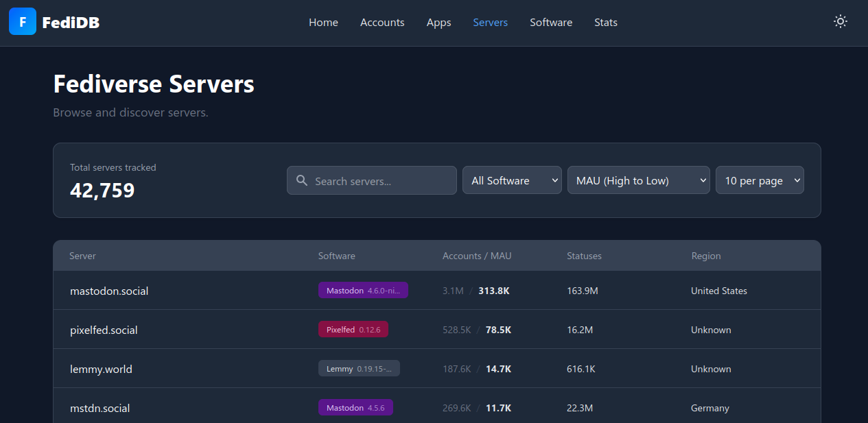Select the Mastodon 4.6.0 version badge
This screenshot has height=423, width=868.
[363, 290]
